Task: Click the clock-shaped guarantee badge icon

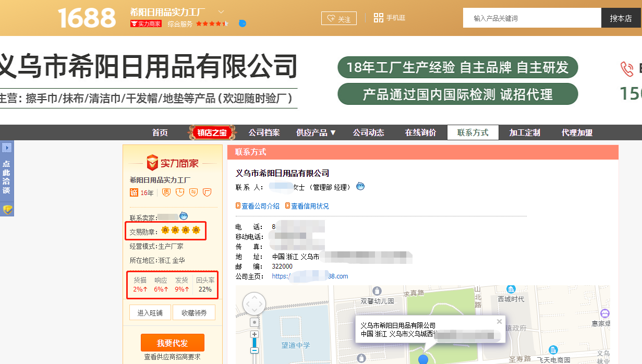Action: point(180,192)
